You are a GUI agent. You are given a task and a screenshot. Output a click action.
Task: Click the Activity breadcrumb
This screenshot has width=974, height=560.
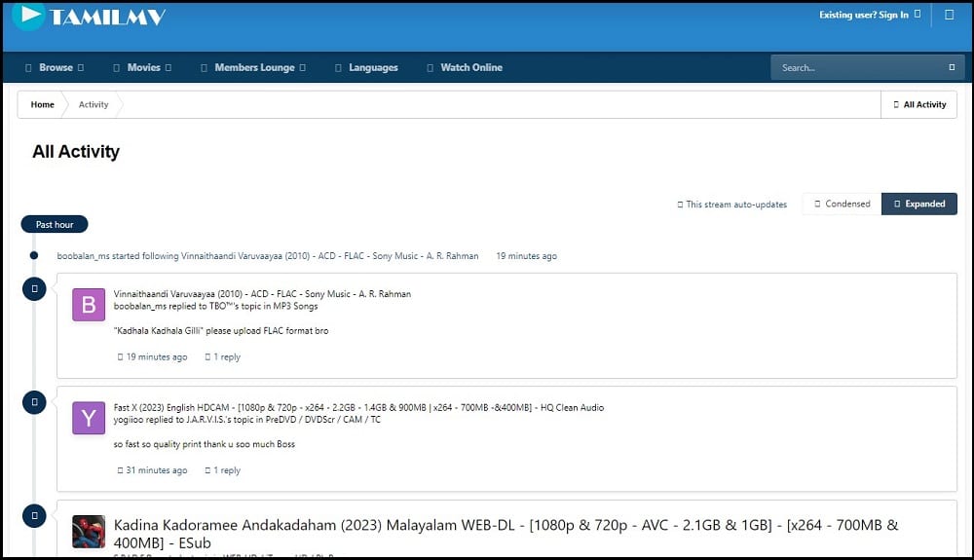pyautogui.click(x=94, y=104)
